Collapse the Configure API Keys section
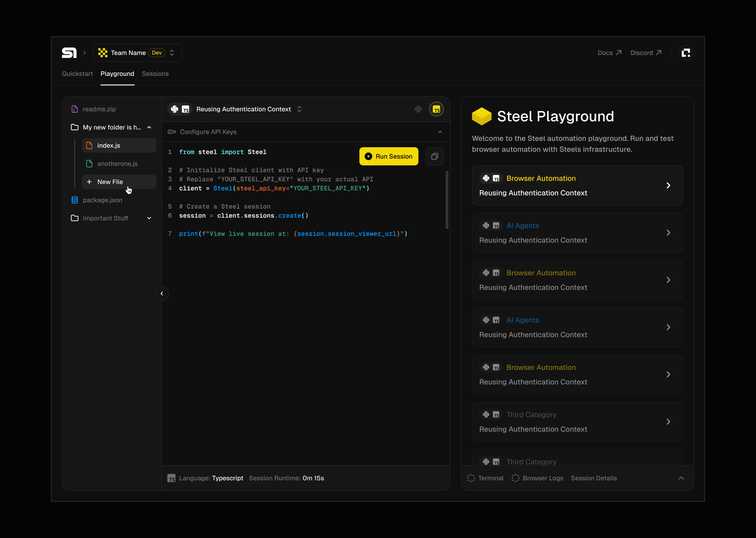Image resolution: width=756 pixels, height=538 pixels. 440,132
